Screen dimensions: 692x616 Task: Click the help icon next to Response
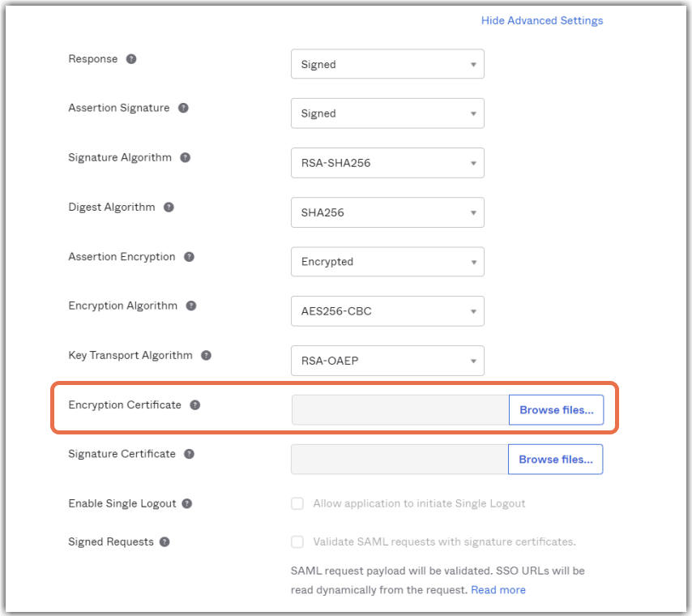point(131,59)
